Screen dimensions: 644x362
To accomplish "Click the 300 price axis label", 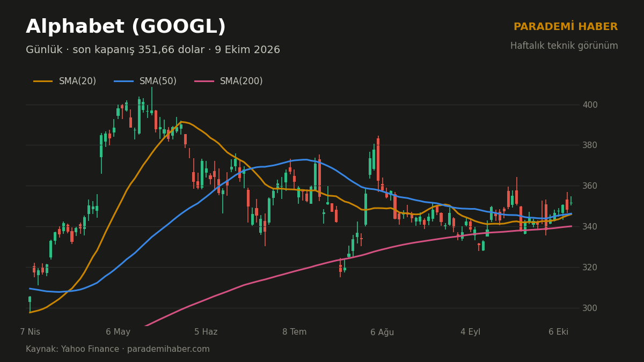I will pos(590,308).
